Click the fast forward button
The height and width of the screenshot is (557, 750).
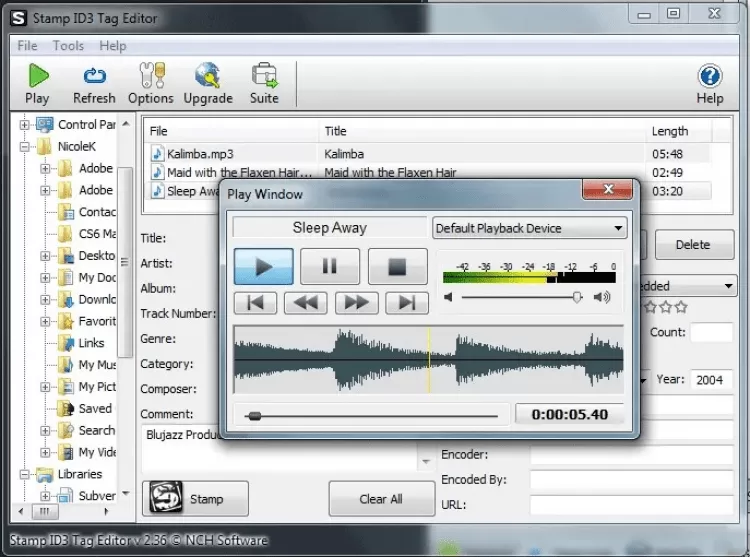coord(356,302)
